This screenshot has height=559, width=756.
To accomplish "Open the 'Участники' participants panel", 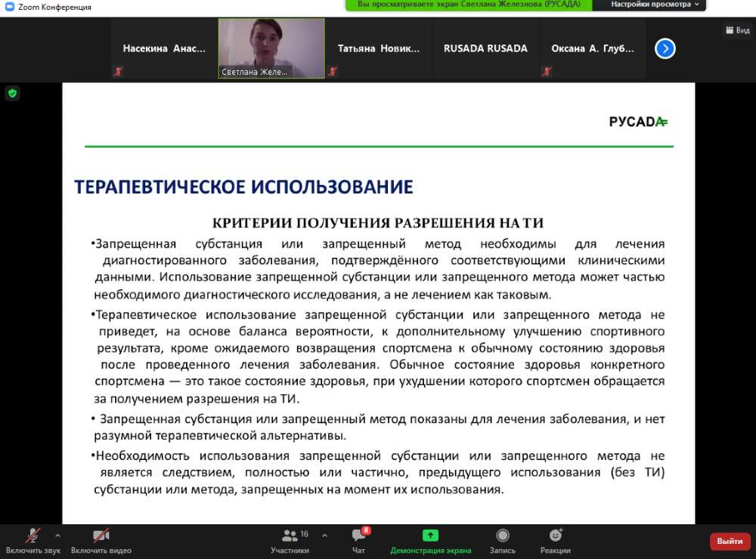I will point(290,541).
